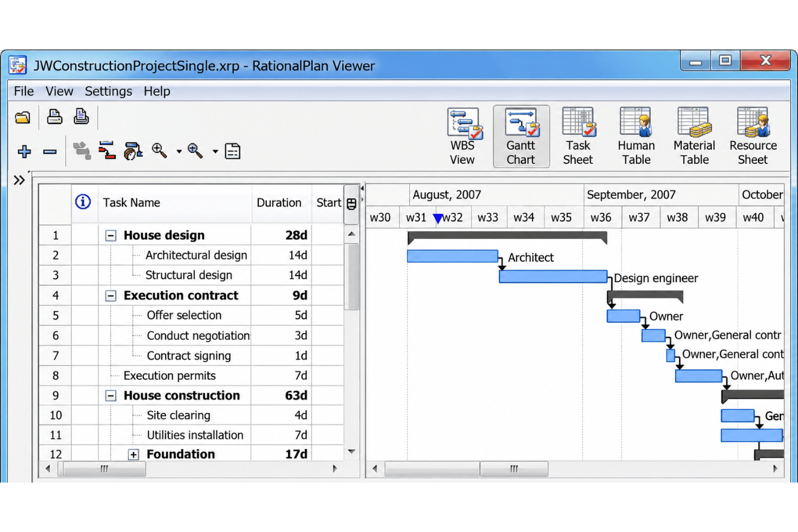Expand all tasks with the blue plus icon

24,151
